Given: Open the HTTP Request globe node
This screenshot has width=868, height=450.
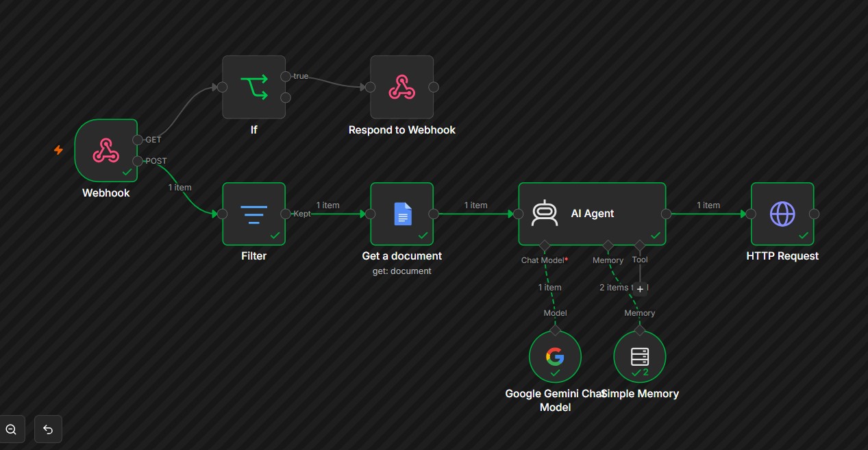Looking at the screenshot, I should pyautogui.click(x=782, y=214).
